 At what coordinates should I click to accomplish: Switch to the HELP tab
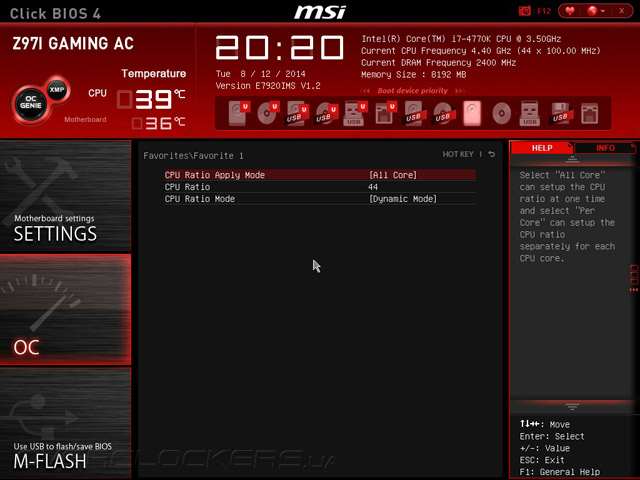point(542,148)
